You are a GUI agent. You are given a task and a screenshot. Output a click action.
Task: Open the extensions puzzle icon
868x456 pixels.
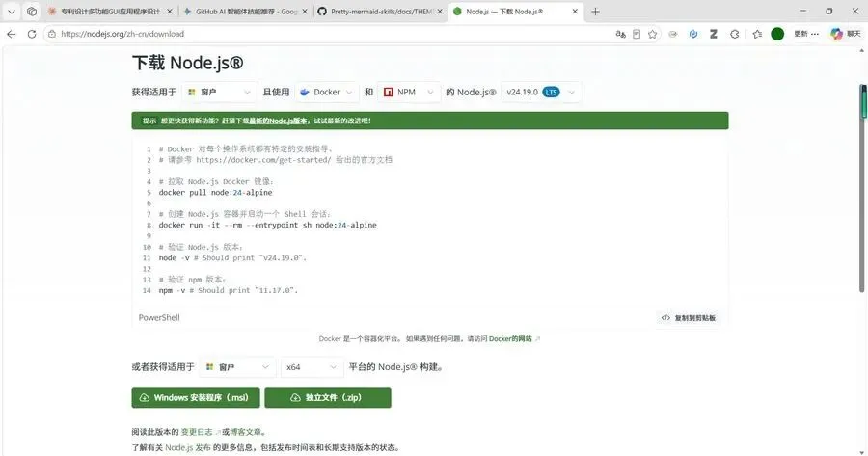(735, 34)
